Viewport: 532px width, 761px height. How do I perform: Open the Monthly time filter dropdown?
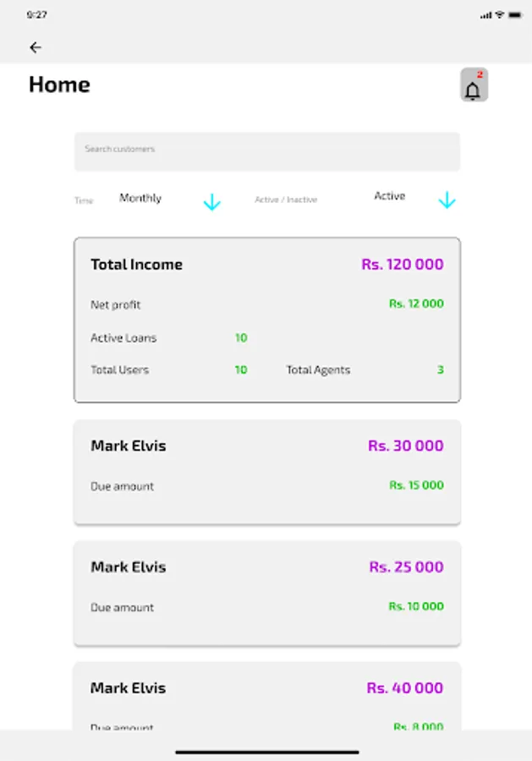click(140, 198)
